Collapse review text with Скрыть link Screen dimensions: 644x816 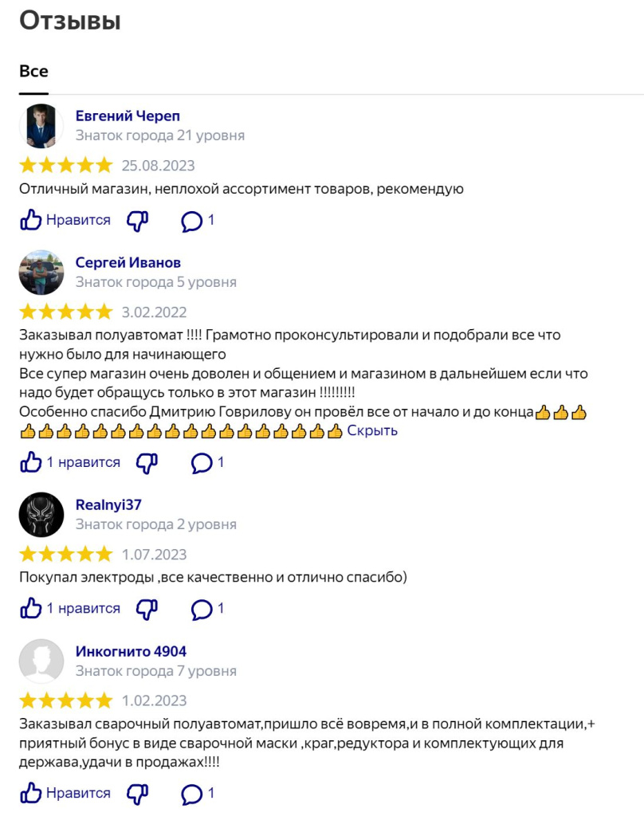coord(372,431)
